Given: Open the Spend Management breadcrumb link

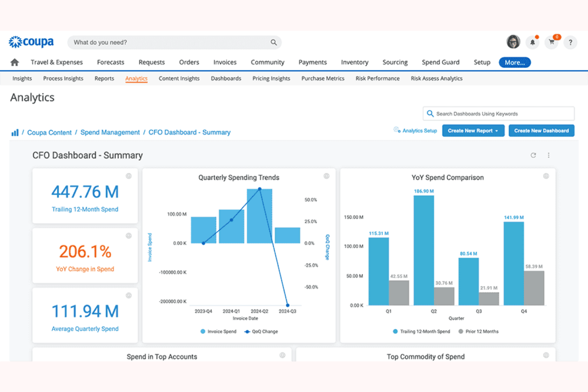Looking at the screenshot, I should (110, 132).
